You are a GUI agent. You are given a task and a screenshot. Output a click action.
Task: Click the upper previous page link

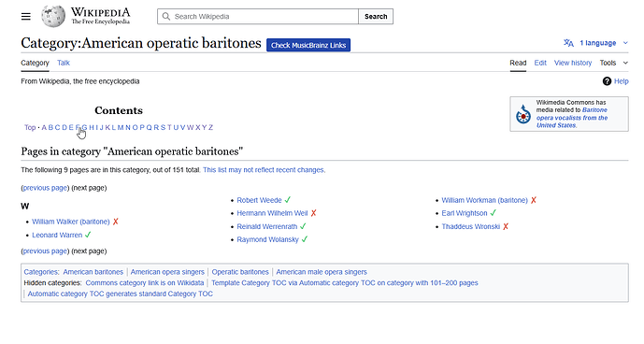[x=45, y=188]
